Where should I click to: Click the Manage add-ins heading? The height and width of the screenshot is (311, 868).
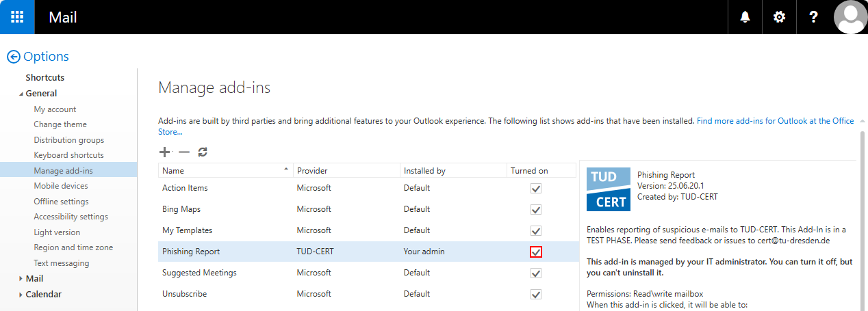pos(214,87)
